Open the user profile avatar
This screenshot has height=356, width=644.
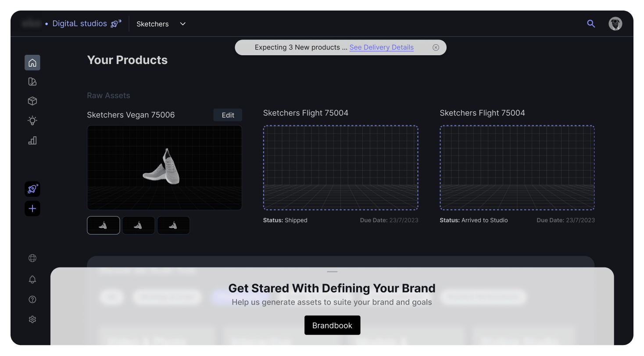[615, 24]
